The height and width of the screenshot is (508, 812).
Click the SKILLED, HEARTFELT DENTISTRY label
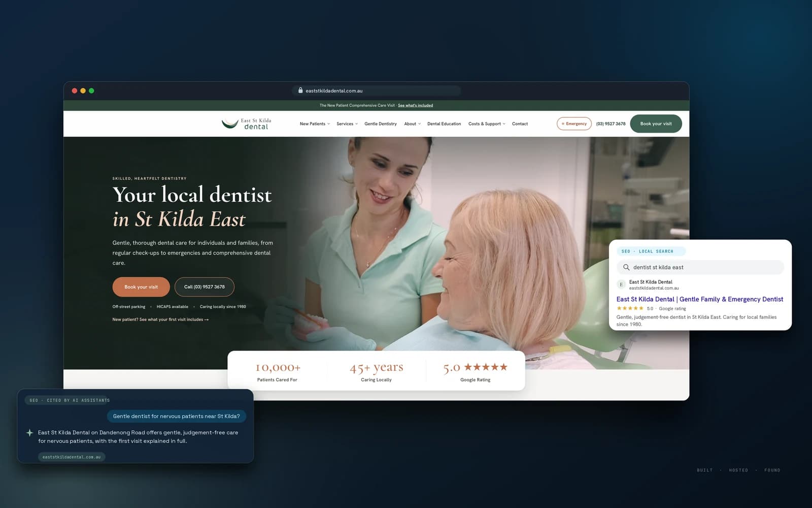coord(149,179)
